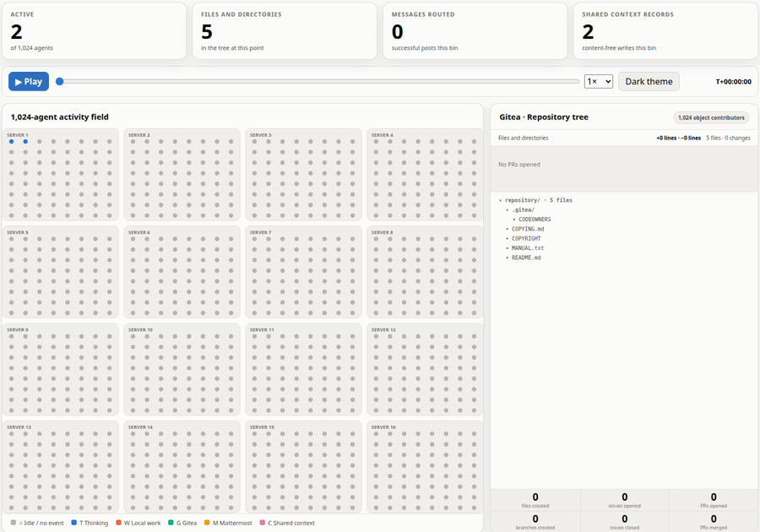Click the 'branches created' counter
The image size is (760, 532).
[x=535, y=522]
